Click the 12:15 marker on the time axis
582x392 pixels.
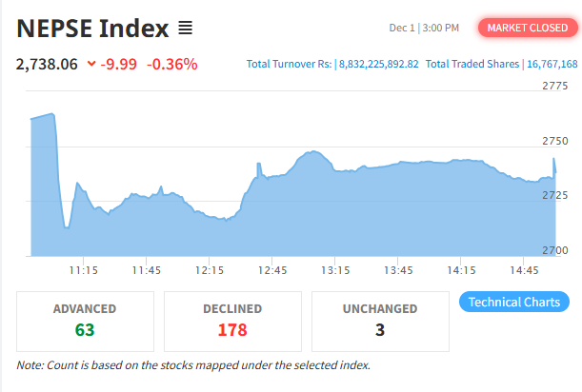(x=210, y=270)
